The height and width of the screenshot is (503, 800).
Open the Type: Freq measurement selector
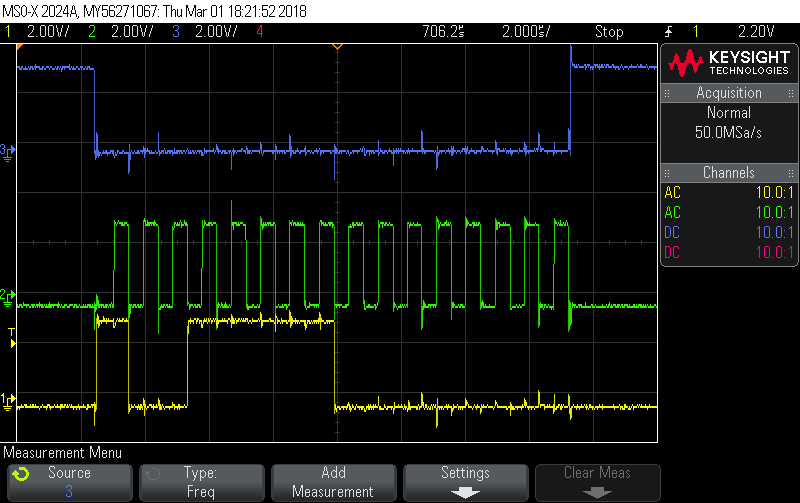[201, 482]
